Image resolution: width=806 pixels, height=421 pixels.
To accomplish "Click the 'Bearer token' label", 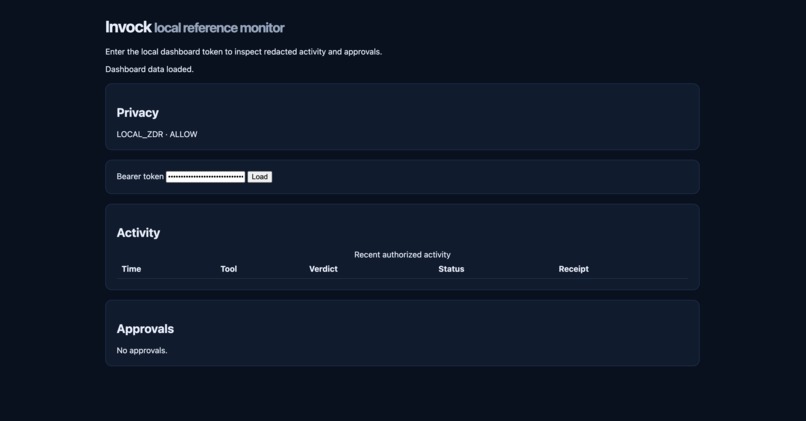I will [x=140, y=176].
